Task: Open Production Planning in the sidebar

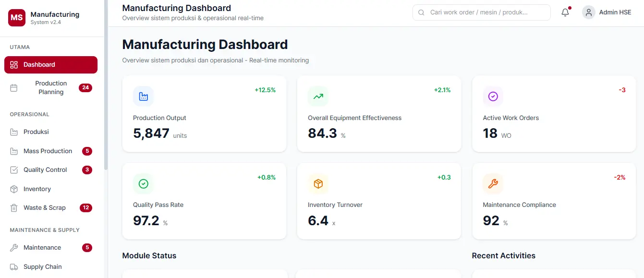Action: 51,88
